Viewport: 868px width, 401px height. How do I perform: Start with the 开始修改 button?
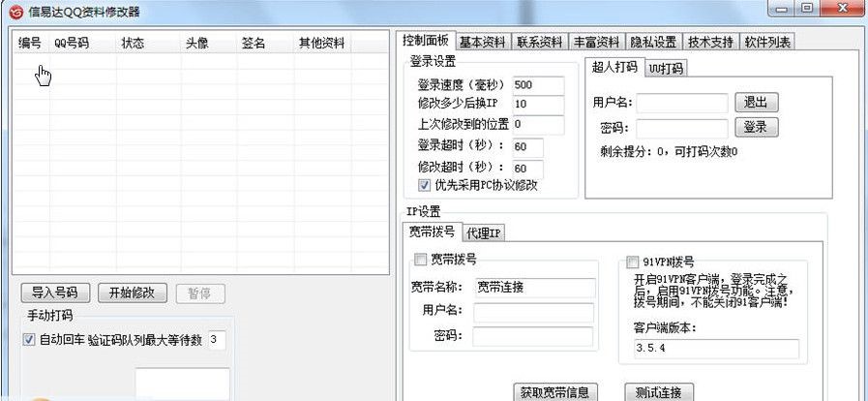[133, 293]
